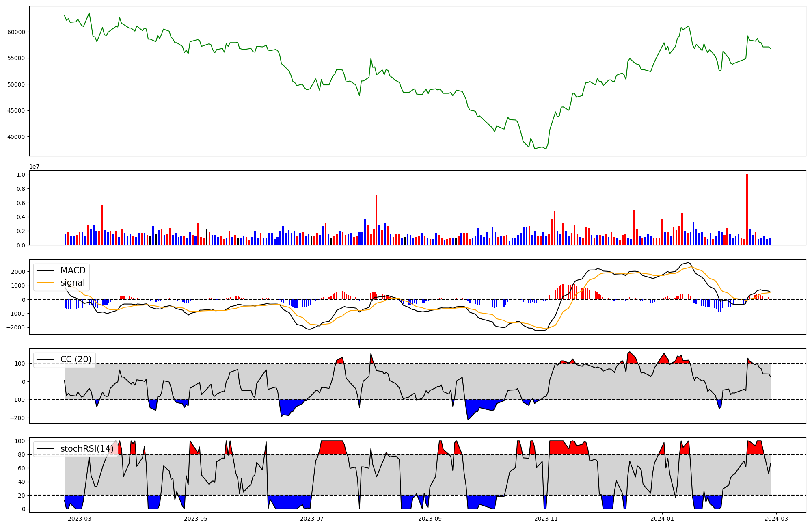The image size is (812, 528).
Task: Click the signal legend entry
Action: point(73,283)
